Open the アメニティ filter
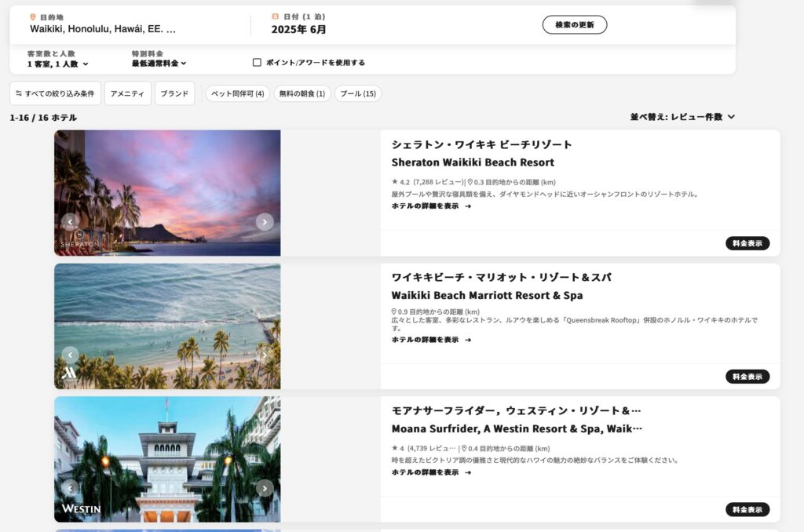Viewport: 804px width, 532px height. [x=127, y=93]
